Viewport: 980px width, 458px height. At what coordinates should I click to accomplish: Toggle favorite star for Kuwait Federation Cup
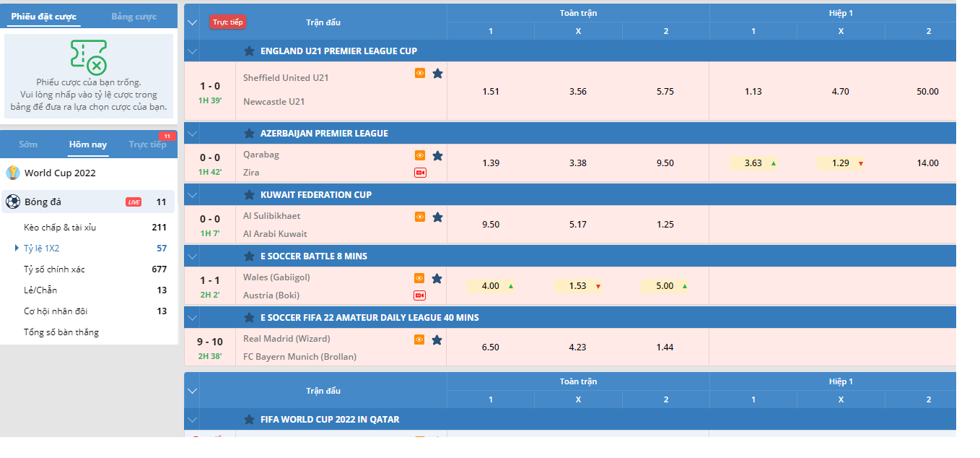click(250, 195)
